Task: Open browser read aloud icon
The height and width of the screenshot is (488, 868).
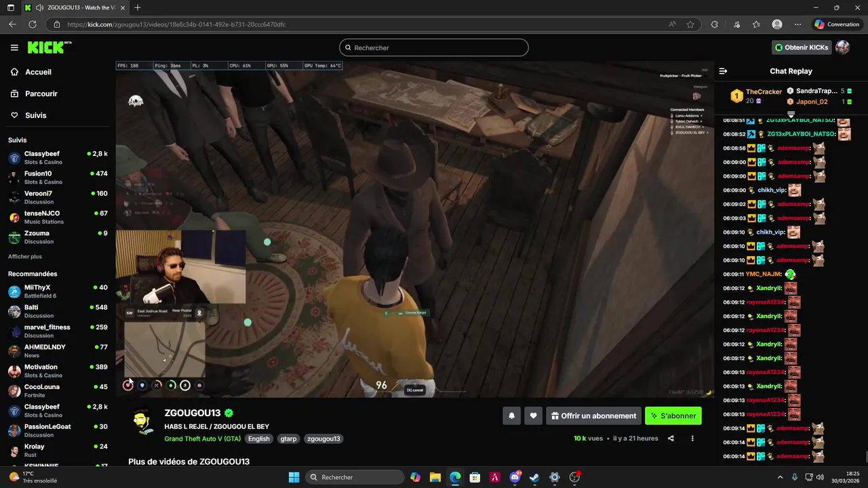Action: 672,24
